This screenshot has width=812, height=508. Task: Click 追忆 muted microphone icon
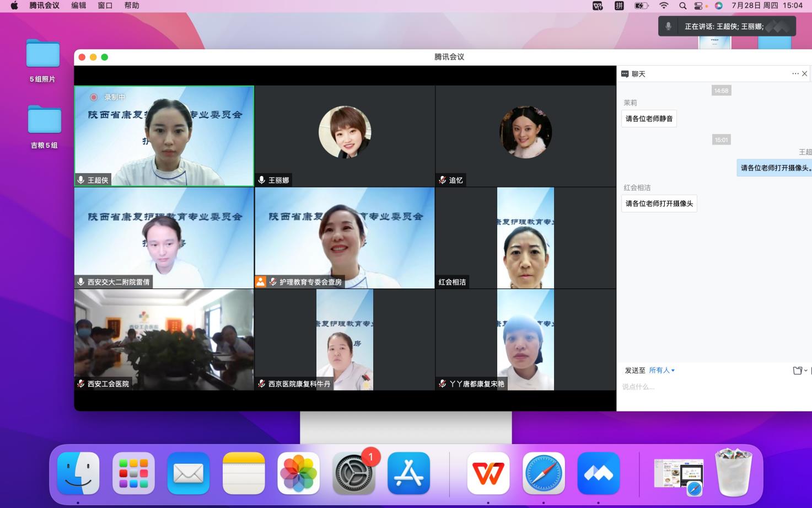coord(442,180)
